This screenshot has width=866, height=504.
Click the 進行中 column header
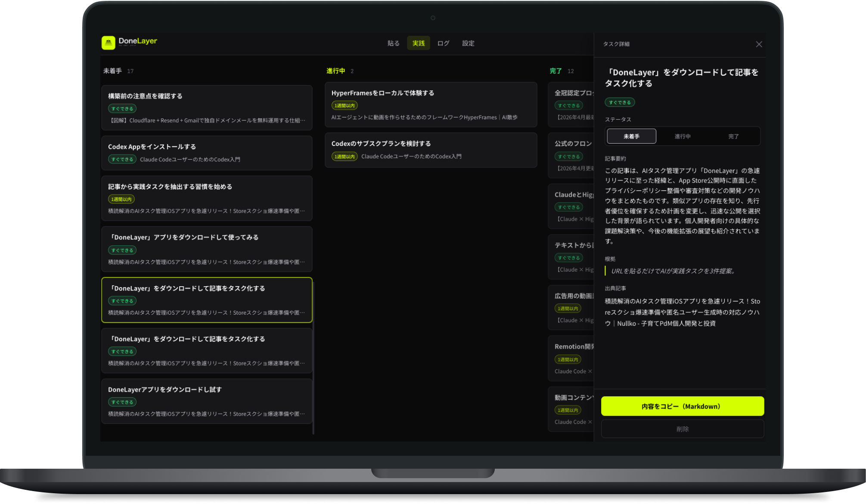[335, 71]
